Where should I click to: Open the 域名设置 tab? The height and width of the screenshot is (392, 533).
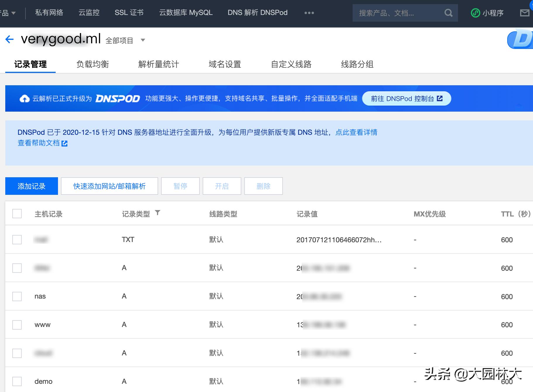click(225, 64)
